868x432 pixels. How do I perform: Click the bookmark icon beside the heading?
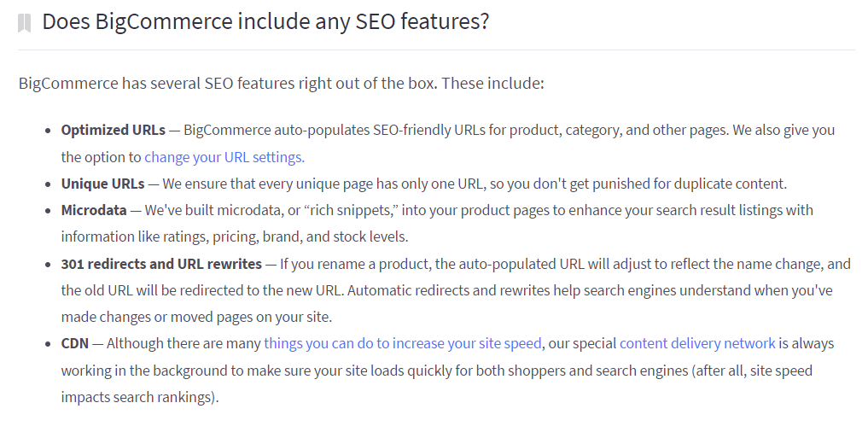24,23
